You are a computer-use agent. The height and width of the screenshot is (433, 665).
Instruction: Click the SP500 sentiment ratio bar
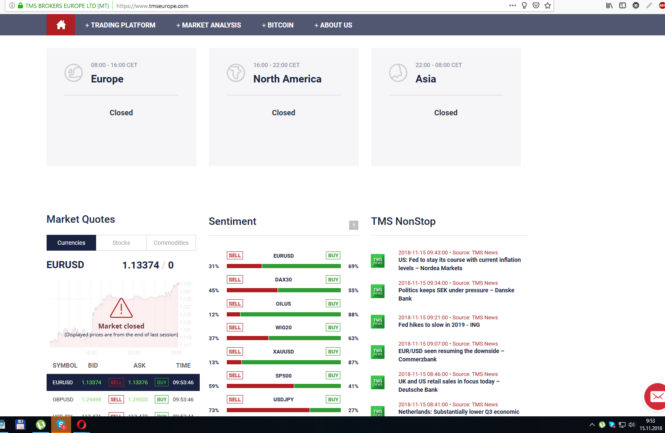284,386
